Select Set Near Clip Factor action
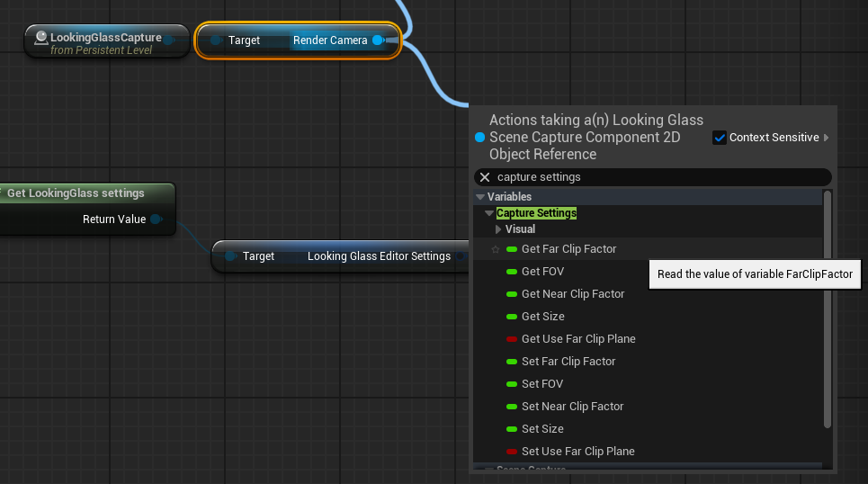Screen dimensions: 868x484 point(572,407)
